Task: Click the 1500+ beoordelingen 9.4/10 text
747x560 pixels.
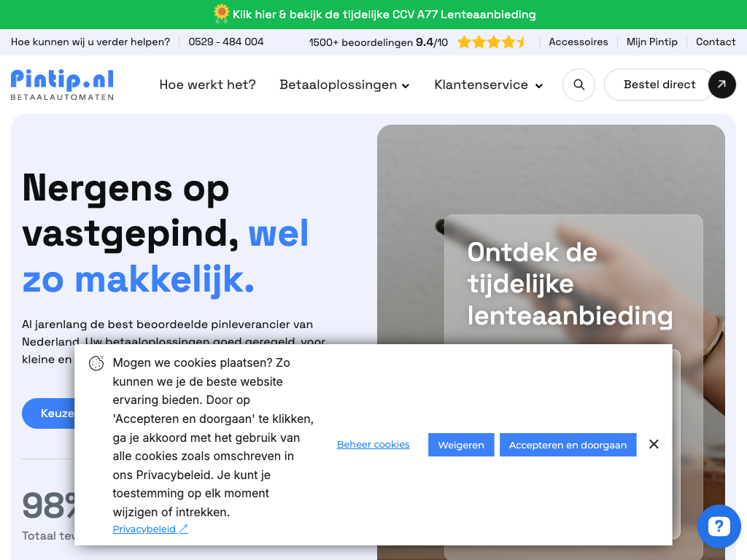Action: [x=379, y=42]
